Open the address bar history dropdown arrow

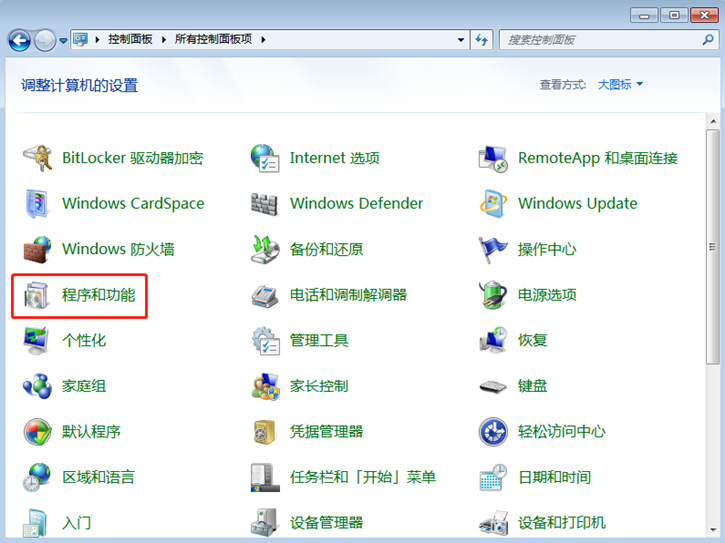point(461,40)
